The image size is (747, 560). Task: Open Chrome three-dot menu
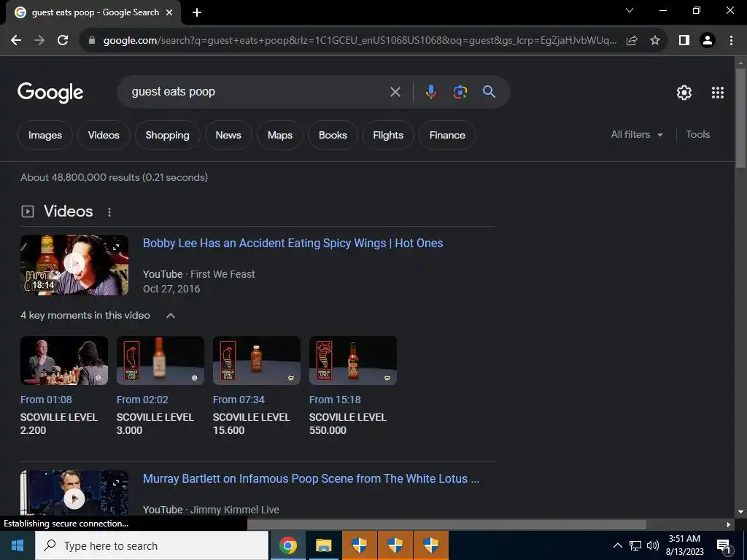[731, 41]
